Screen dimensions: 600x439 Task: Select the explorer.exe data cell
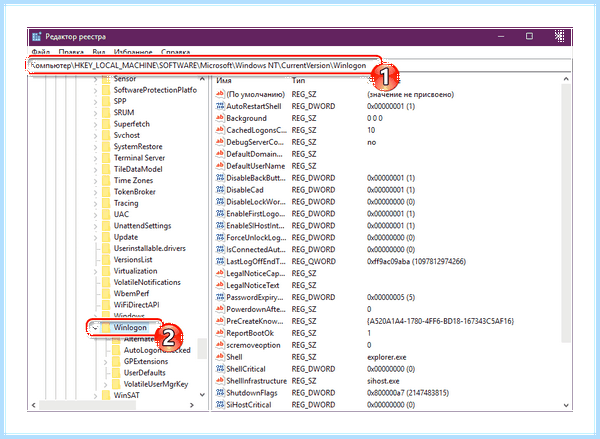point(387,357)
